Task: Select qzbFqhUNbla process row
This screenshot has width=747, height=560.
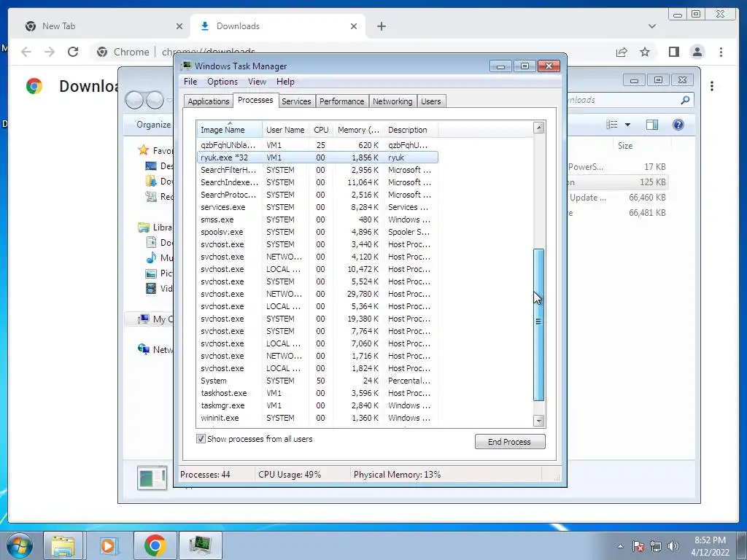Action: coord(317,145)
